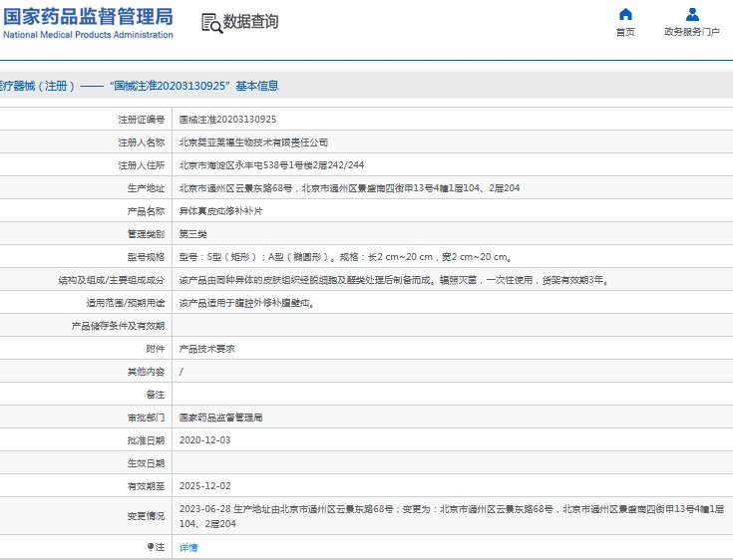Image resolution: width=733 pixels, height=560 pixels.
Task: Click the 附件 label cell
Action: [156, 349]
